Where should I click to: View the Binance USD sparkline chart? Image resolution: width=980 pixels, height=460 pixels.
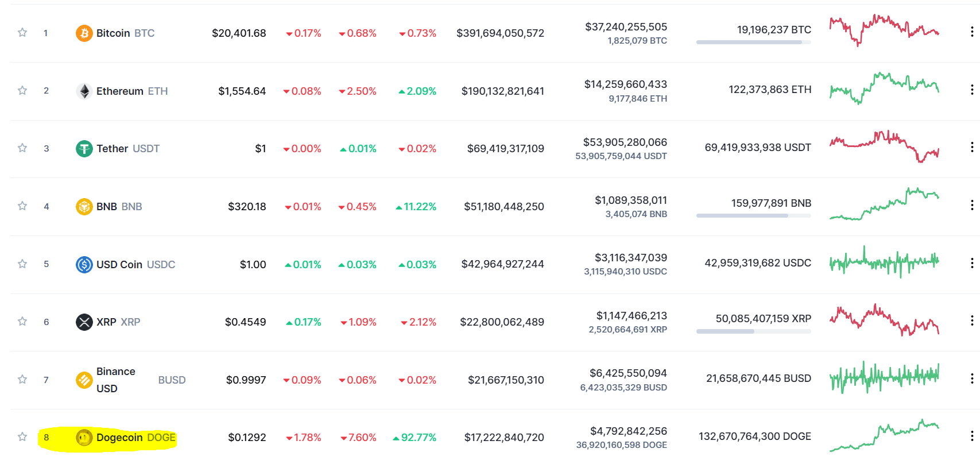click(x=884, y=377)
